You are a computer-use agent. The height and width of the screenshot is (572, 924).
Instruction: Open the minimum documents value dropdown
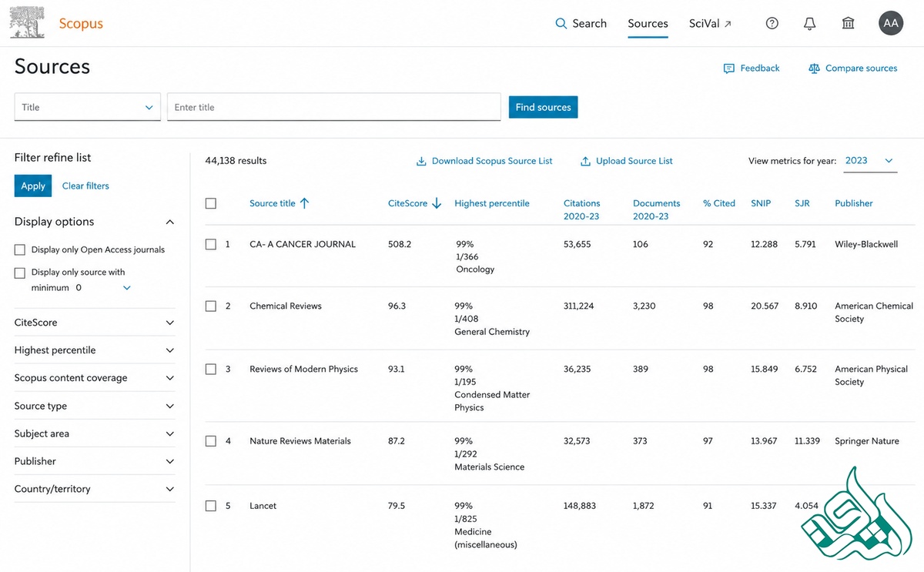pyautogui.click(x=127, y=288)
